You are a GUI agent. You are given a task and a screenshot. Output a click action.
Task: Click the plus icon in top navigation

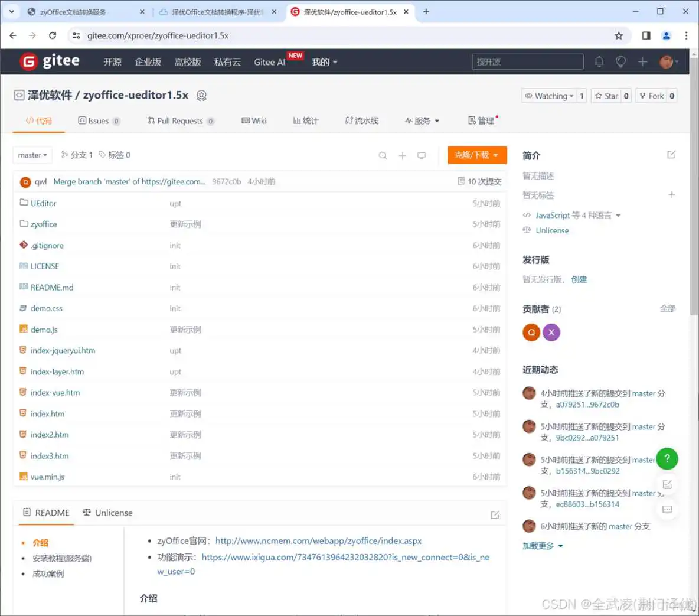642,61
